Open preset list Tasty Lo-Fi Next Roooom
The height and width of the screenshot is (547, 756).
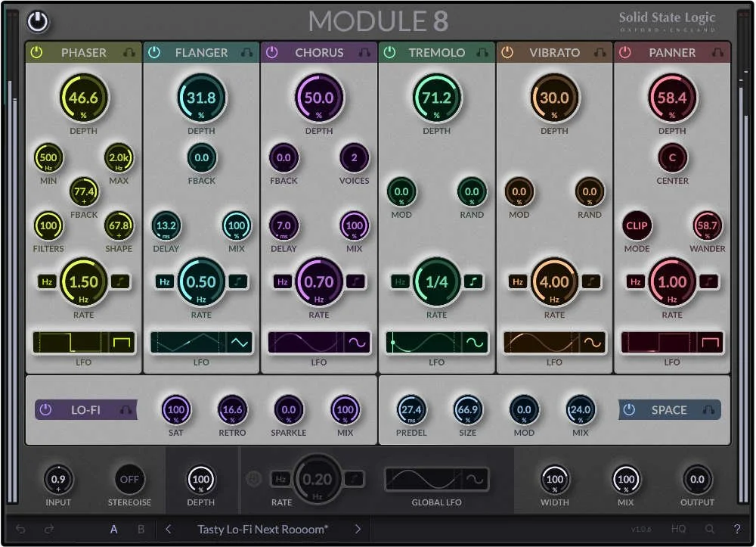pos(263,529)
